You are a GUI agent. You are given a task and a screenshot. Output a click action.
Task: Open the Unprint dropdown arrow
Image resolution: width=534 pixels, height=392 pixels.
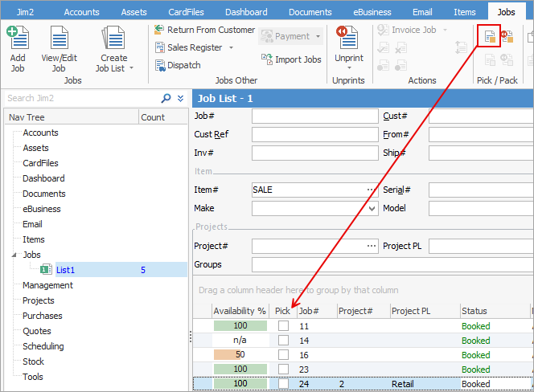pos(349,68)
